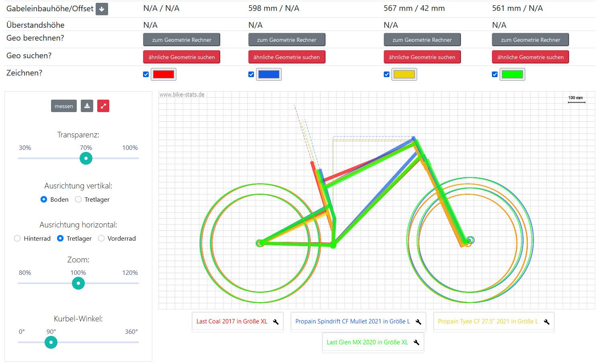This screenshot has width=596, height=364.
Task: Click the Transparenz slider handle
Action: 86,158
